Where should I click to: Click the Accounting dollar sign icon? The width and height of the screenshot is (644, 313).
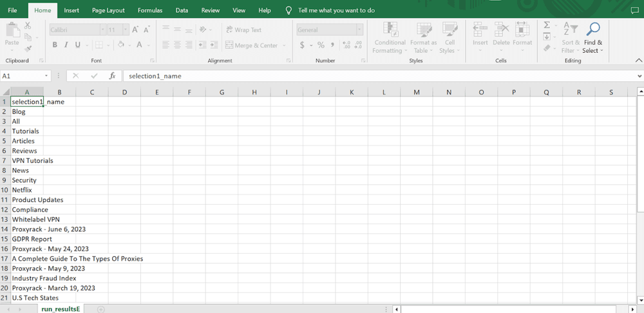tap(302, 45)
